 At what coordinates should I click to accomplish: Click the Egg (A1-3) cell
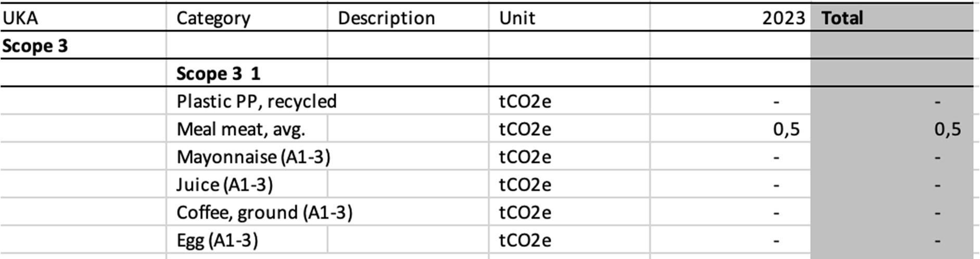217,240
